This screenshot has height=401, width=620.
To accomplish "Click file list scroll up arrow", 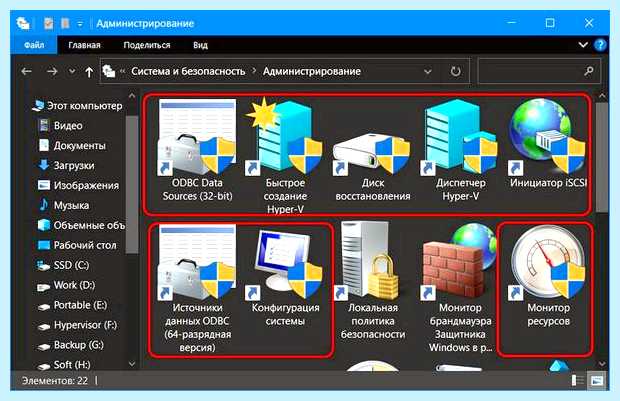I will [x=602, y=96].
